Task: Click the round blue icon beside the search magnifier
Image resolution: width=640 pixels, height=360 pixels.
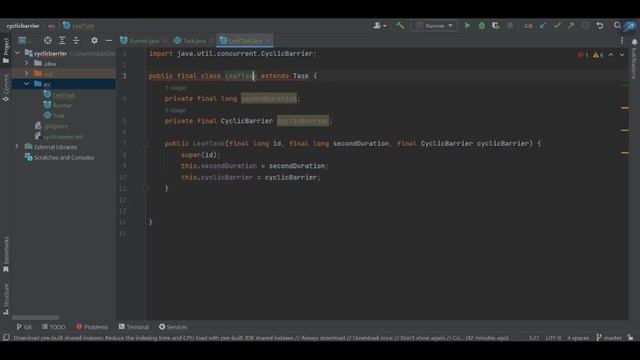Action: point(631,26)
